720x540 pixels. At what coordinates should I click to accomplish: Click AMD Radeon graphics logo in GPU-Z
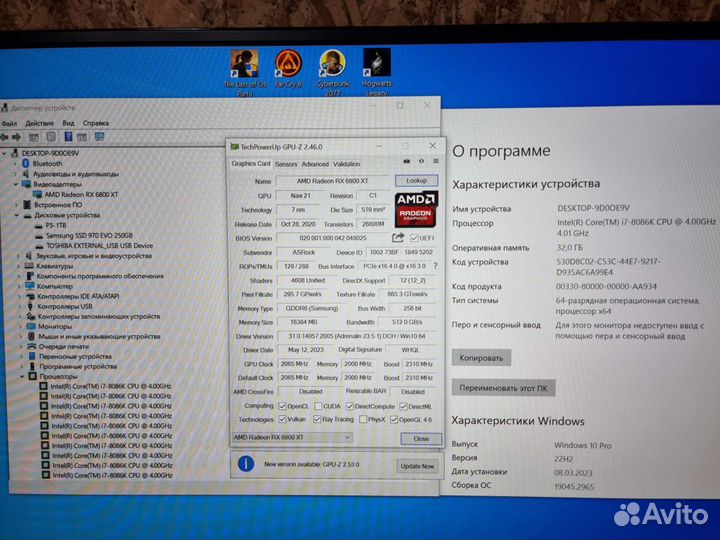pos(416,209)
